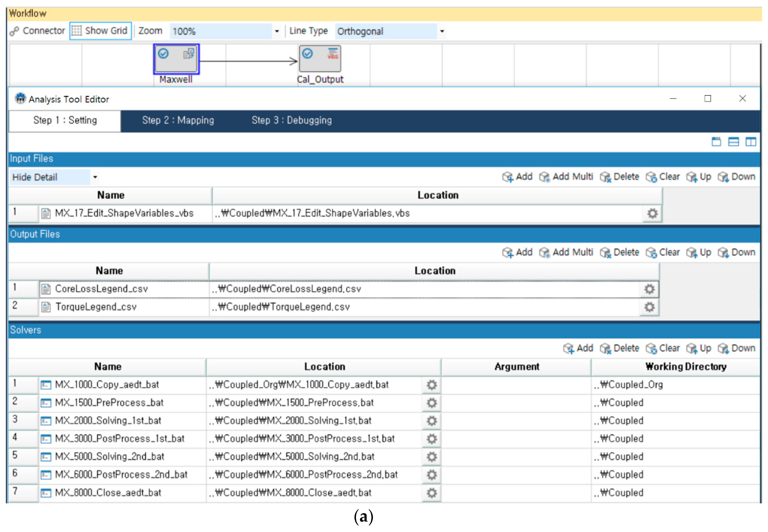Select the MX_2000_Solving_1st_bat solver row
This screenshot has width=768, height=532.
click(108, 421)
